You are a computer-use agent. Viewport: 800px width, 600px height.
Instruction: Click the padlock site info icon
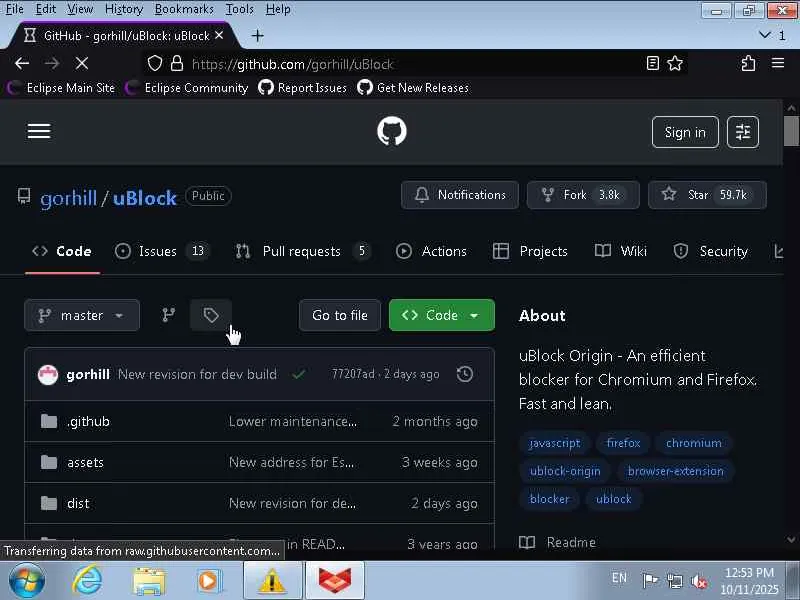[177, 63]
